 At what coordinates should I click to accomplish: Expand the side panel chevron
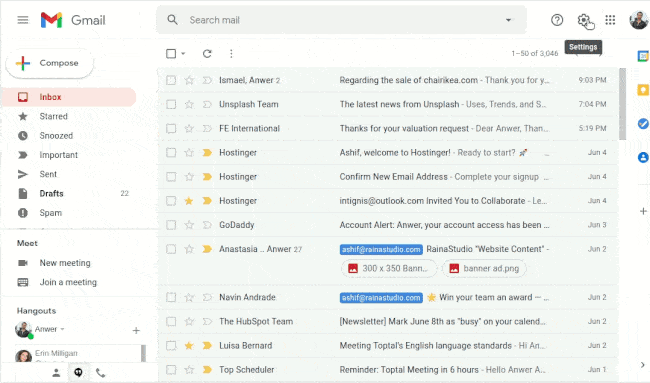tap(643, 365)
